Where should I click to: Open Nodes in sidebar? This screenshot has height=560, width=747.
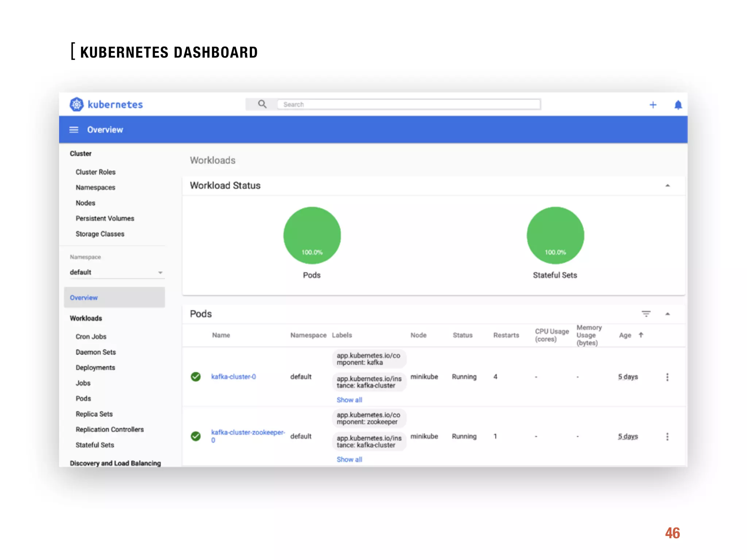pyautogui.click(x=85, y=203)
